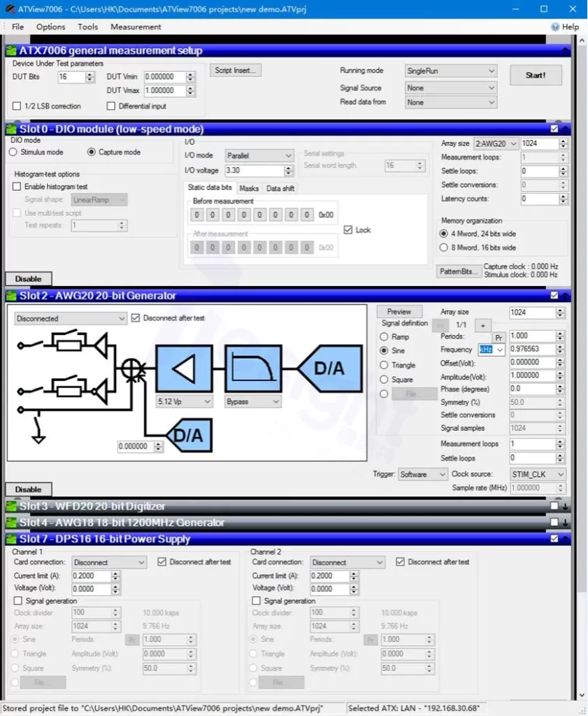Click the Pr button next to Periods
This screenshot has height=716, width=588.
pyautogui.click(x=499, y=337)
